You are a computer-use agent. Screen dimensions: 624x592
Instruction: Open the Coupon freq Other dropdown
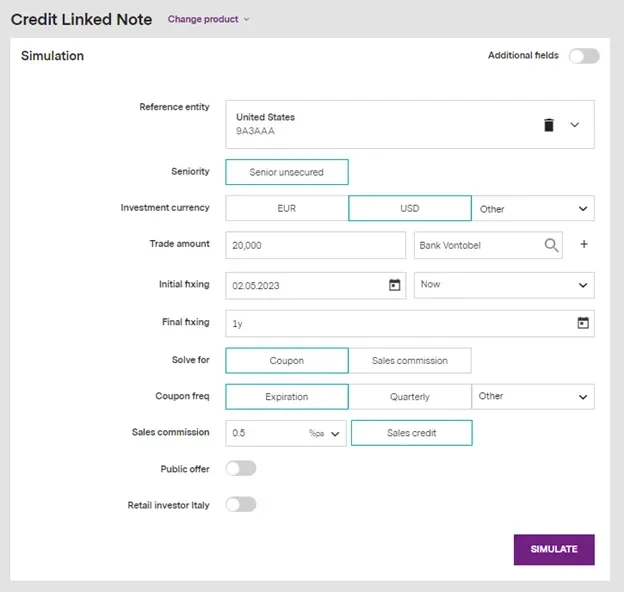point(533,397)
